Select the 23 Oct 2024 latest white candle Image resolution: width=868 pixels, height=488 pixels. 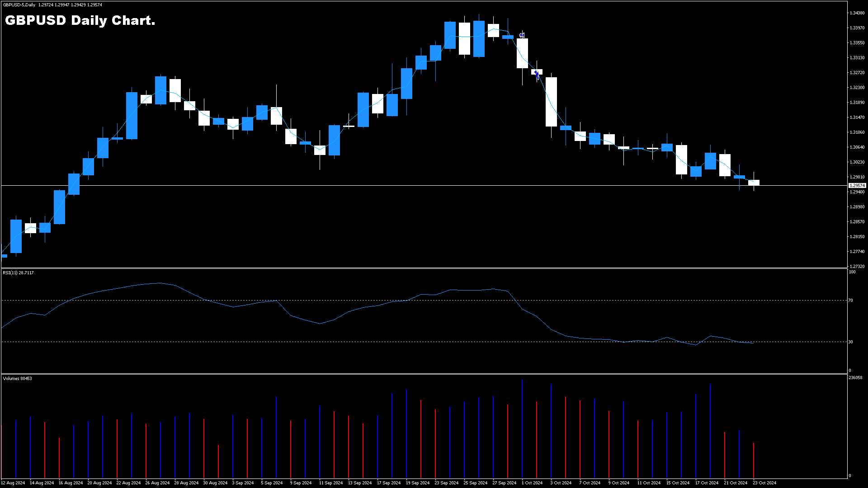[x=754, y=183]
